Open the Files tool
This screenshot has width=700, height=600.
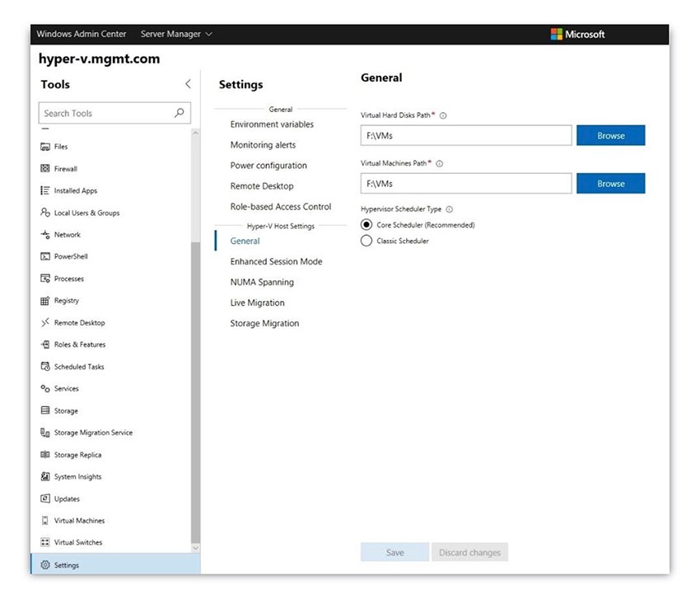point(61,146)
